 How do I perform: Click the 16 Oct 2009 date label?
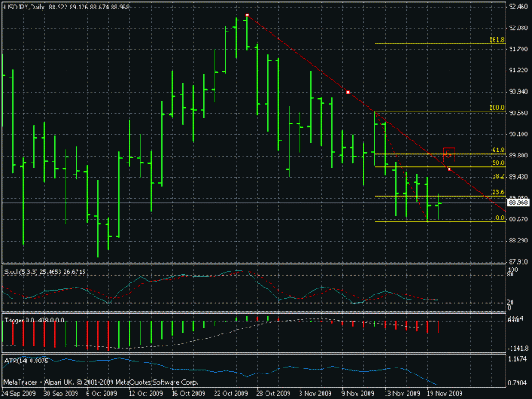[188, 394]
